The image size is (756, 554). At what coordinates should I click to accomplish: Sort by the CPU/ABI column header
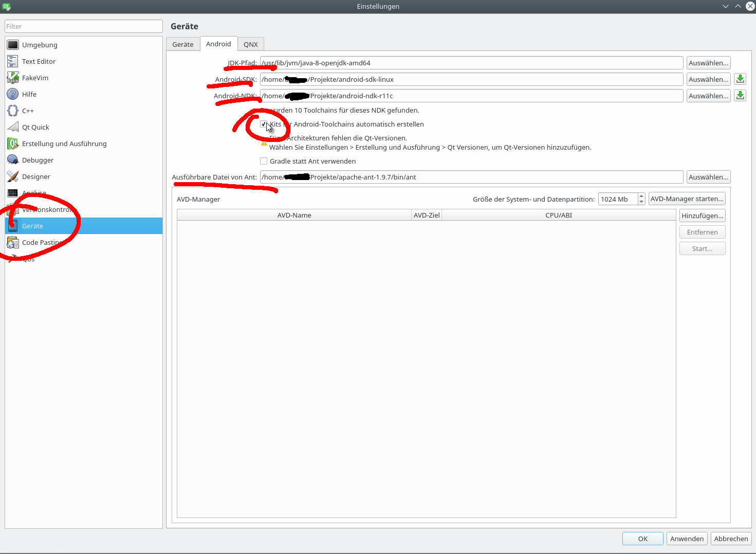(x=559, y=215)
